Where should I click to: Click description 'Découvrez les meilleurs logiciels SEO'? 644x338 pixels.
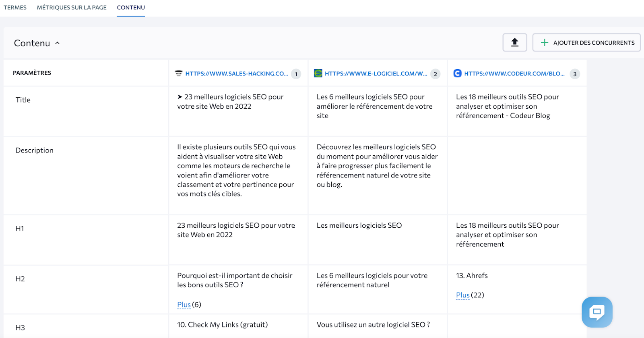[x=377, y=166]
